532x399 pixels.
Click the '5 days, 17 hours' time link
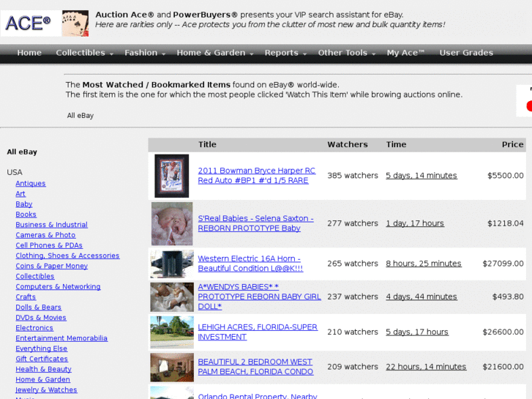click(417, 332)
